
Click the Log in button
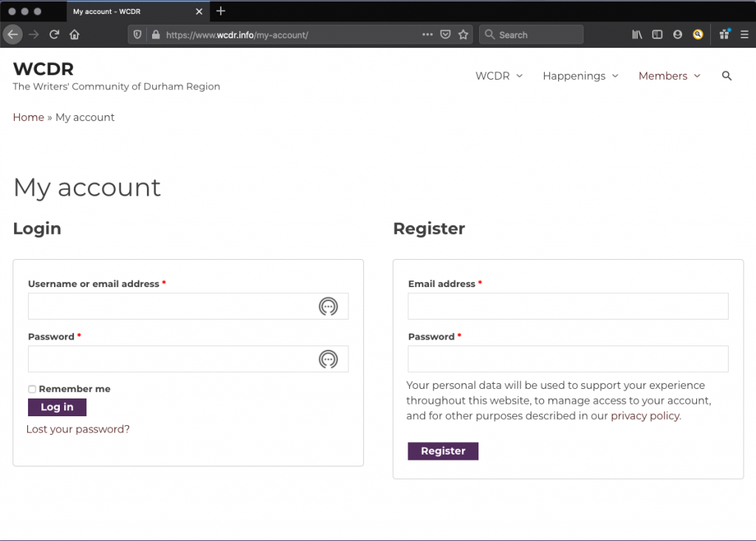coord(57,407)
